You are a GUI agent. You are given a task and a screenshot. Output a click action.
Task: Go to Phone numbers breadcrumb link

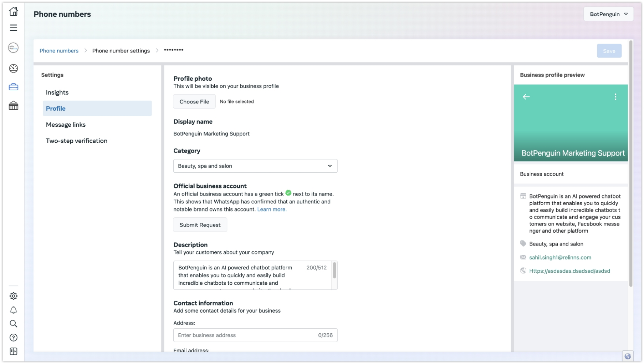(59, 51)
